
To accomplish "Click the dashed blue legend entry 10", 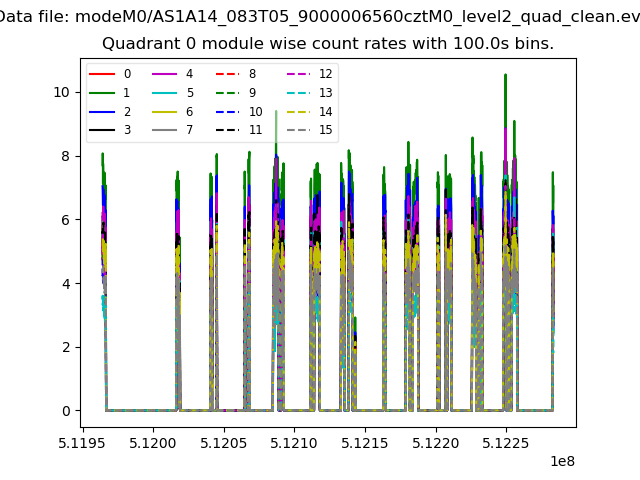I will click(x=227, y=112).
